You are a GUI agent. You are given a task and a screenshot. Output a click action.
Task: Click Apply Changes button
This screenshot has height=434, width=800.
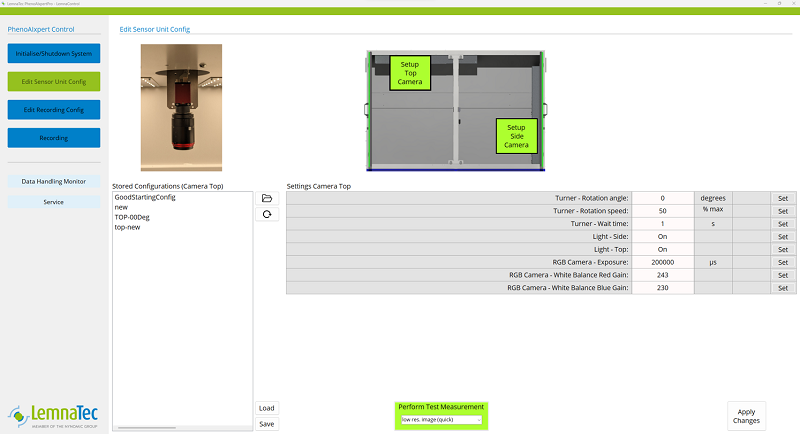(x=746, y=416)
